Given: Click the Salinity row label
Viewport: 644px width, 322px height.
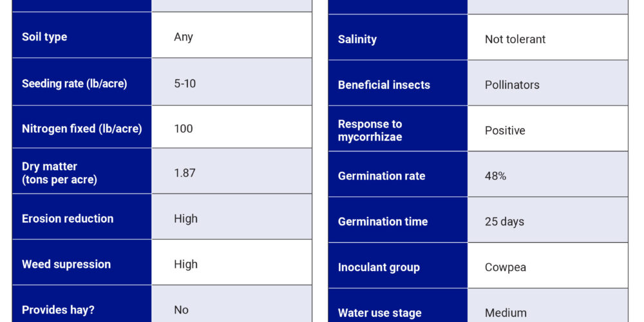Looking at the screenshot, I should [357, 39].
